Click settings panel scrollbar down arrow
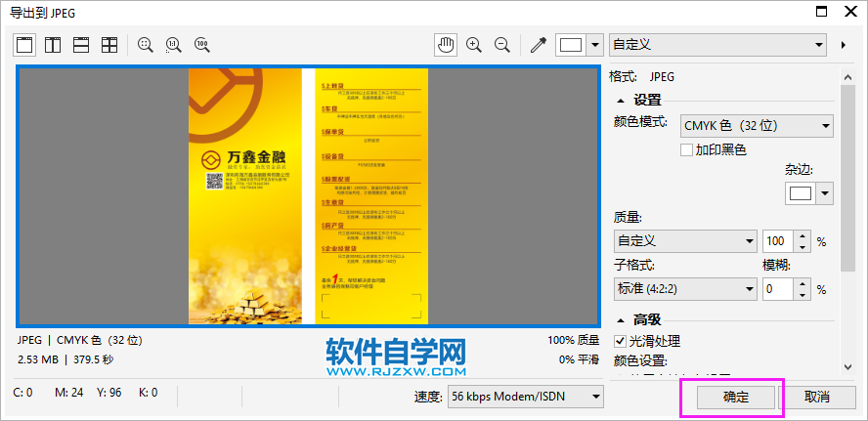This screenshot has height=421, width=868. tap(847, 366)
